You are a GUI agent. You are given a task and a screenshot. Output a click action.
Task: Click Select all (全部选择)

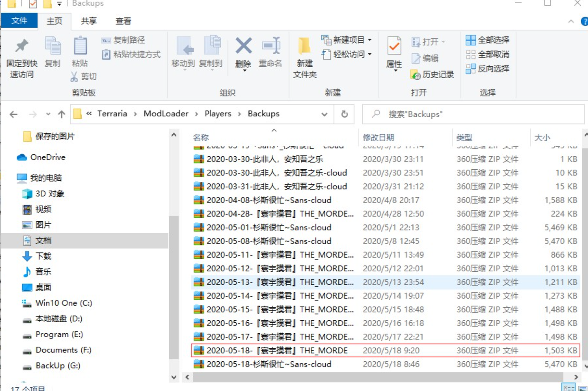pos(488,40)
